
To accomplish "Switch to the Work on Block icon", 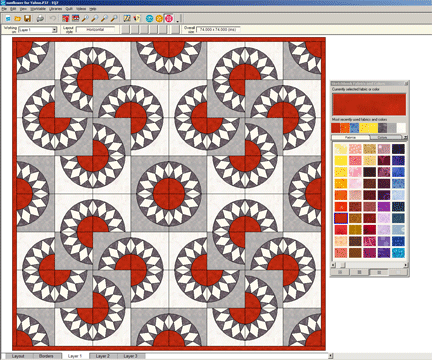I will (x=75, y=19).
